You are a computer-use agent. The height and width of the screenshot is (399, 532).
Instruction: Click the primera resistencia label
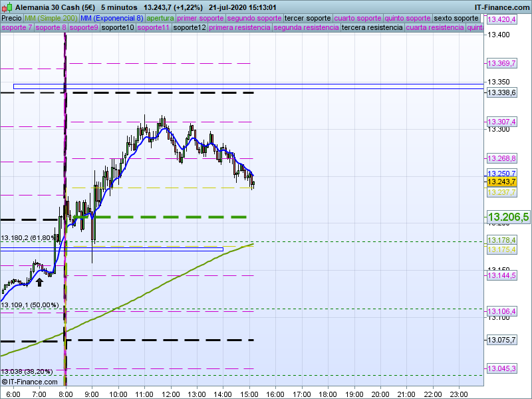point(239,27)
